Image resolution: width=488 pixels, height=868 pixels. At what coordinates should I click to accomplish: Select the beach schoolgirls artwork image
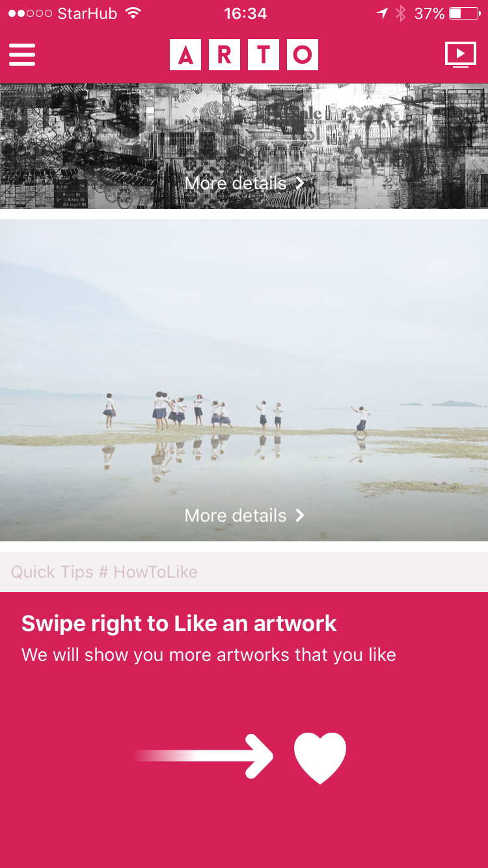tap(244, 380)
